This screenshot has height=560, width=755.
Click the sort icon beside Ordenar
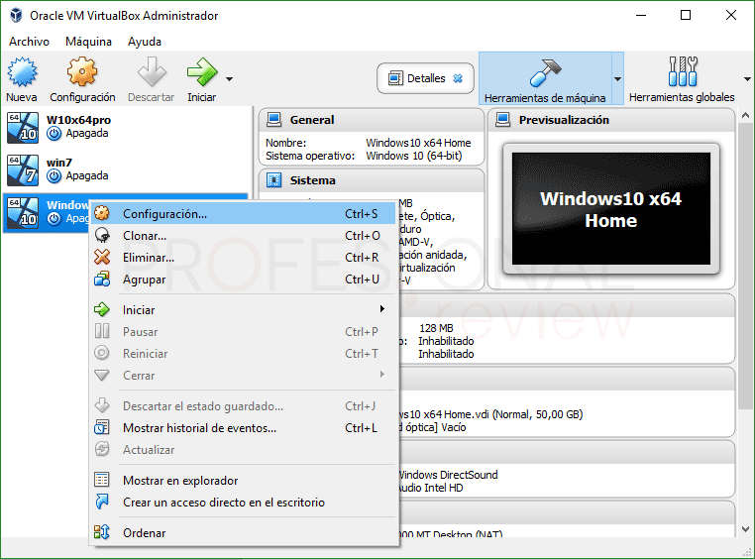pyautogui.click(x=102, y=532)
